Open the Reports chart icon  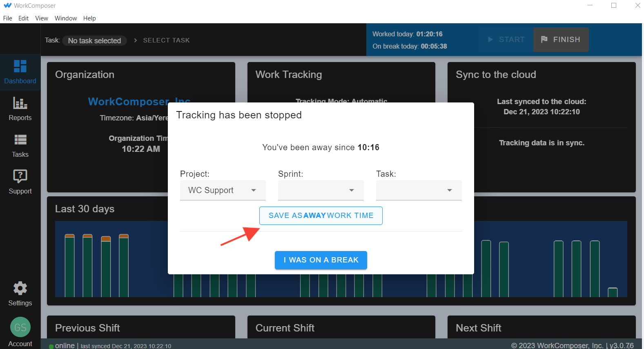20,103
